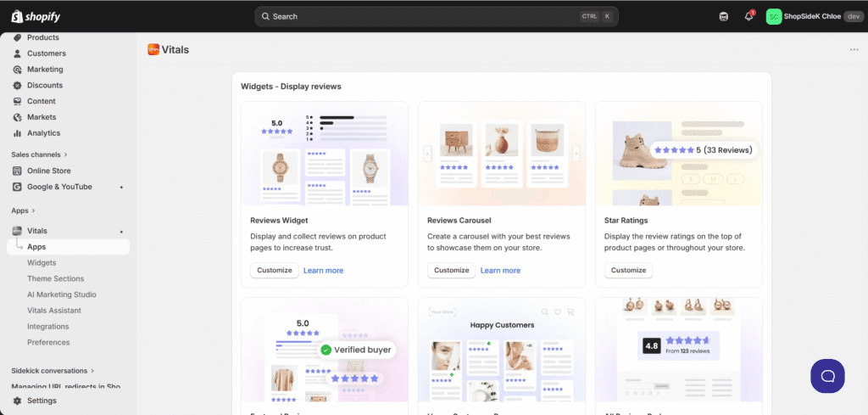Click the Shopify logo
The width and height of the screenshot is (868, 415).
click(36, 17)
